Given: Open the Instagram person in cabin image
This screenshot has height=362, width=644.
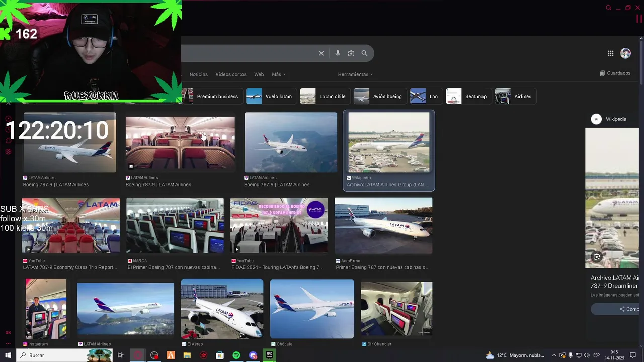Looking at the screenshot, I should point(46,309).
